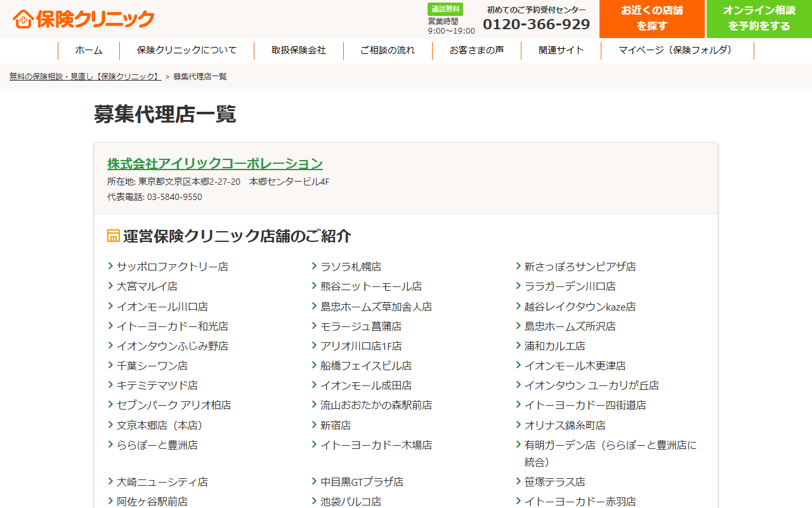
Task: Click the 通話無料 green badge
Action: (x=445, y=9)
